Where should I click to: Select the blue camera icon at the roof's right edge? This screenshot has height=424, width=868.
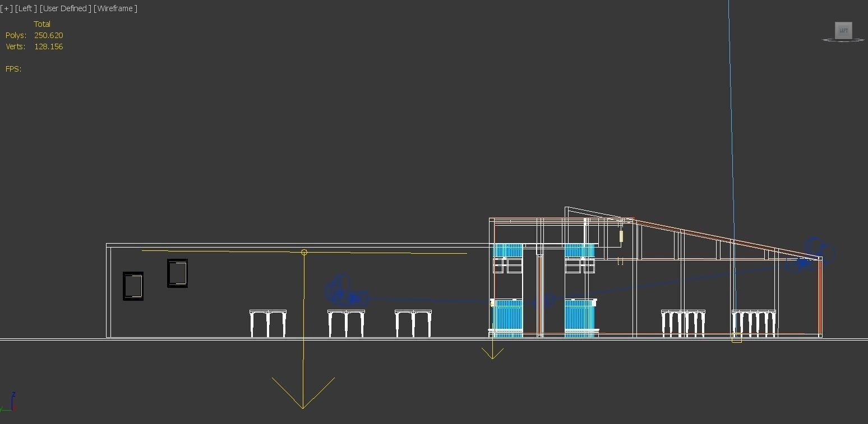(811, 255)
